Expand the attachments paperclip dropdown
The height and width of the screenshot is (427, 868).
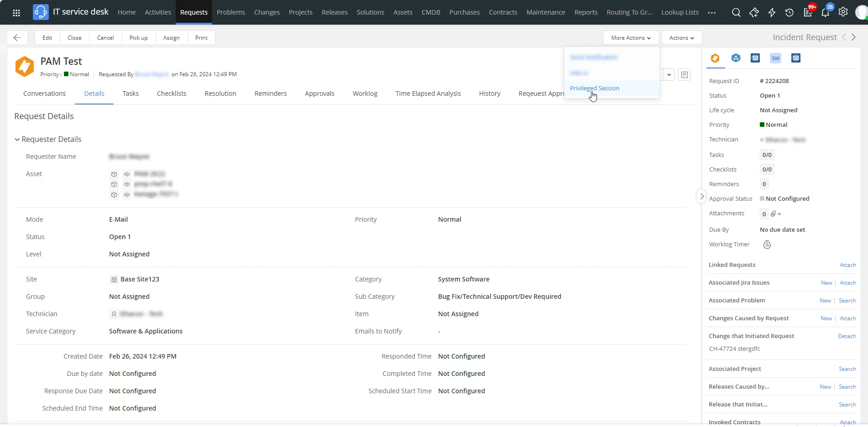[776, 213]
